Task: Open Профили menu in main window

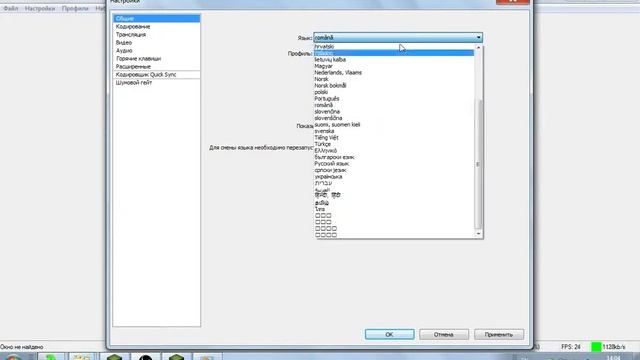Action: [x=75, y=8]
